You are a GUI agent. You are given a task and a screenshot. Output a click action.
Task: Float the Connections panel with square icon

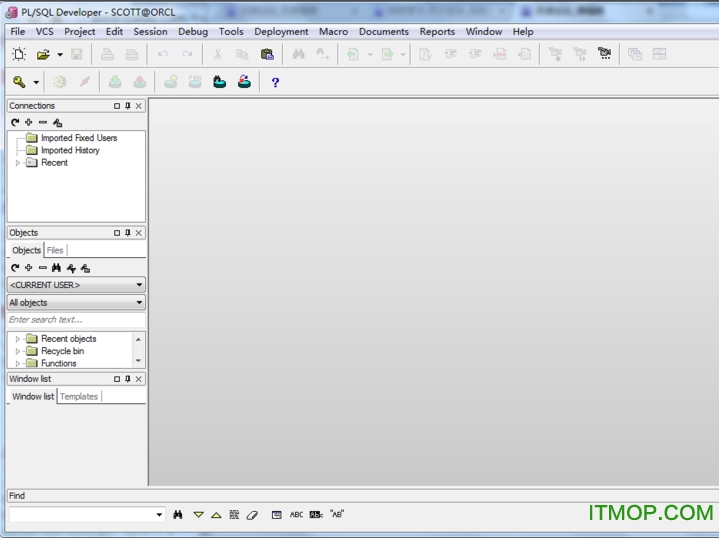click(x=117, y=106)
